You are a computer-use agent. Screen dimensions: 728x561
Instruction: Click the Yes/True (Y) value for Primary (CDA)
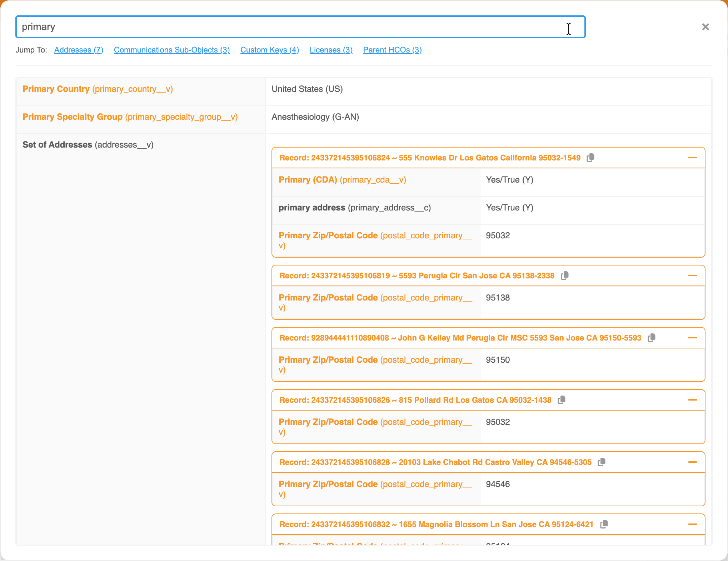[x=510, y=180]
